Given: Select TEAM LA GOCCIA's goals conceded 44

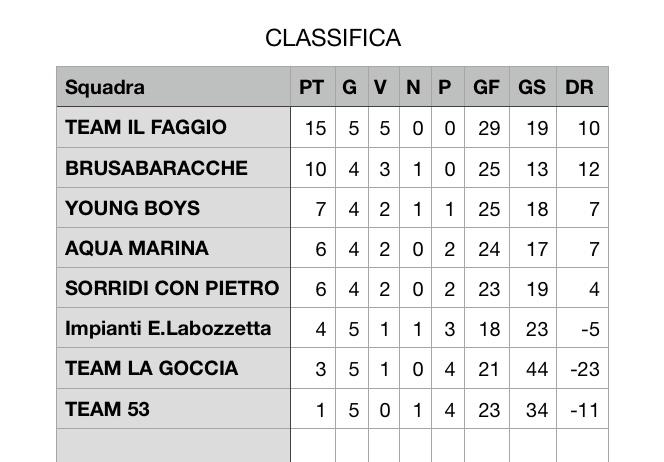Looking at the screenshot, I should point(537,369).
